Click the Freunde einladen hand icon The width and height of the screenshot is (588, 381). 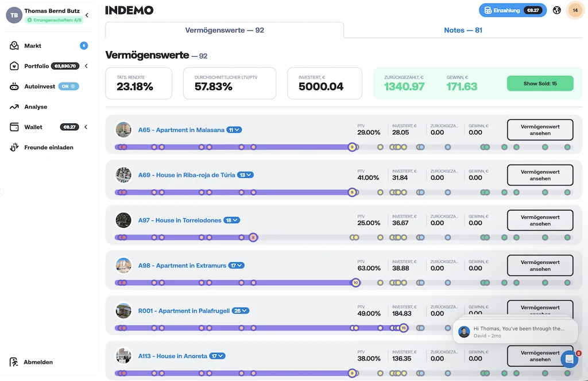tap(14, 147)
